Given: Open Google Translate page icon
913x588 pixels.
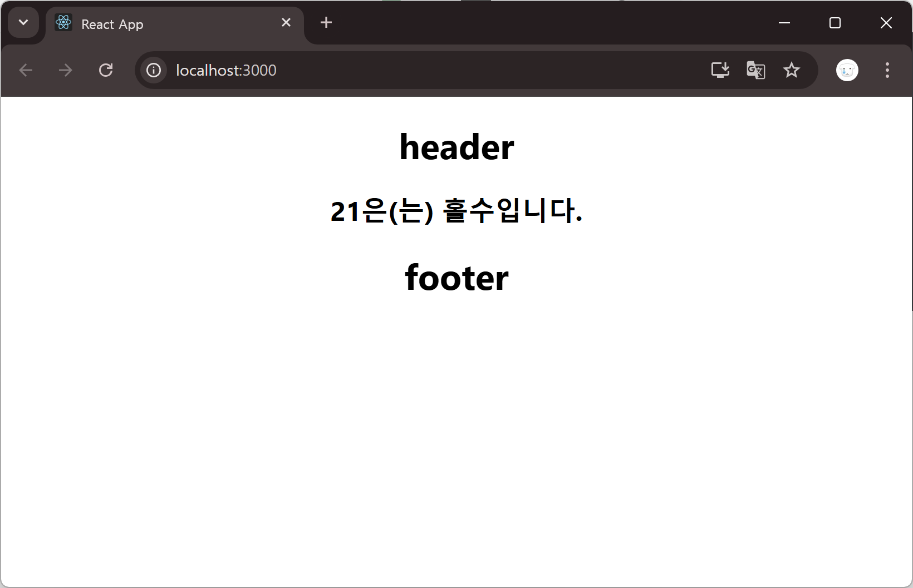Looking at the screenshot, I should coord(755,70).
